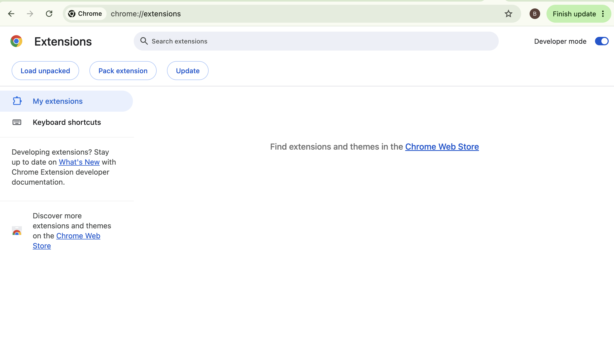Click Load unpacked button
The width and height of the screenshot is (614, 364).
click(x=45, y=71)
